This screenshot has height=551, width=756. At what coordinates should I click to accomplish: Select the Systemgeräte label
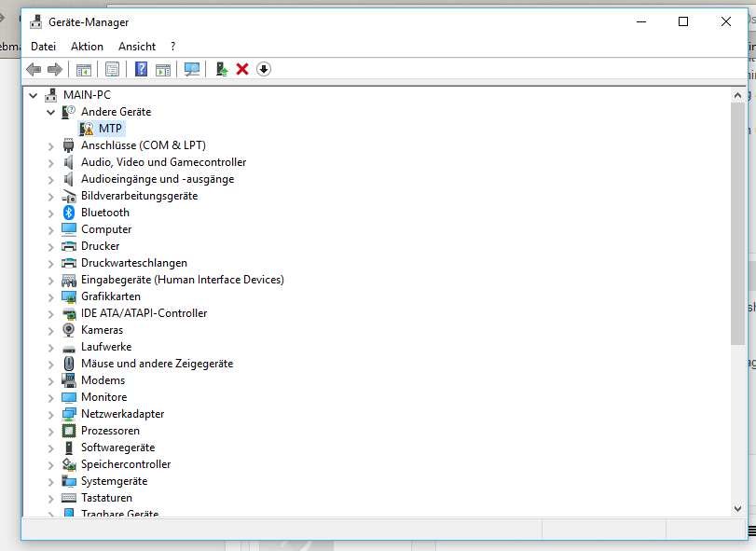click(x=115, y=481)
